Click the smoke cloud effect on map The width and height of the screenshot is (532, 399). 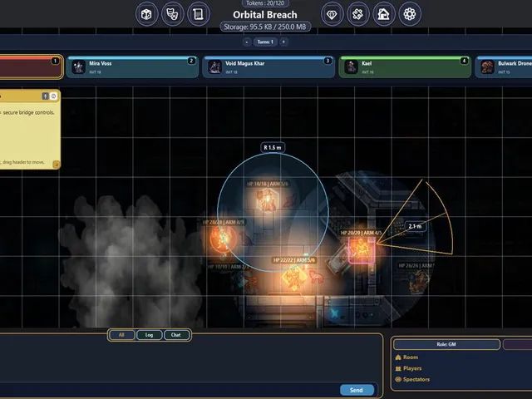click(131, 261)
